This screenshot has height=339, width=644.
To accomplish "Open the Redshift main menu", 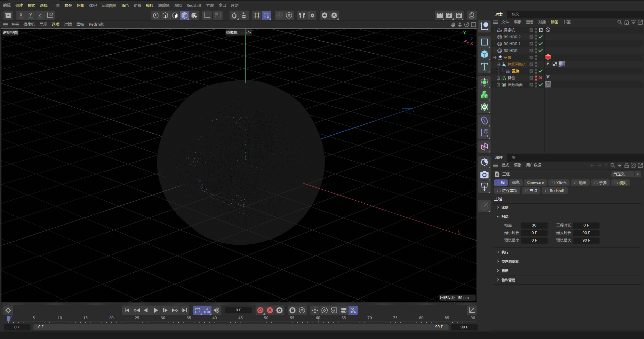I will click(194, 5).
